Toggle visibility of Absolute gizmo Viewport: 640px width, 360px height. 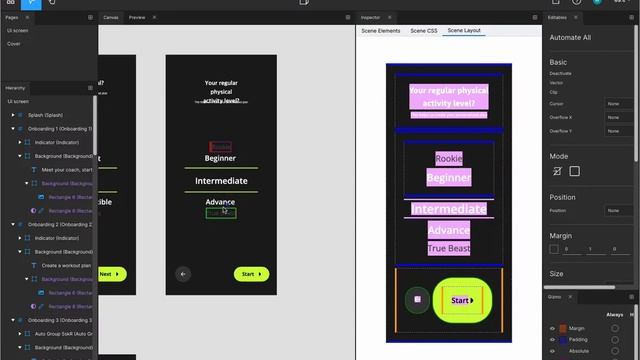tap(552, 351)
